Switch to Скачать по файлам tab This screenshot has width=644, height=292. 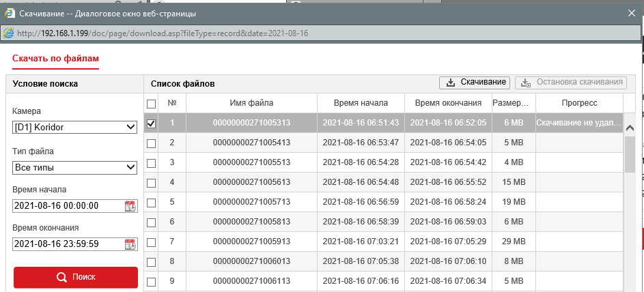55,59
